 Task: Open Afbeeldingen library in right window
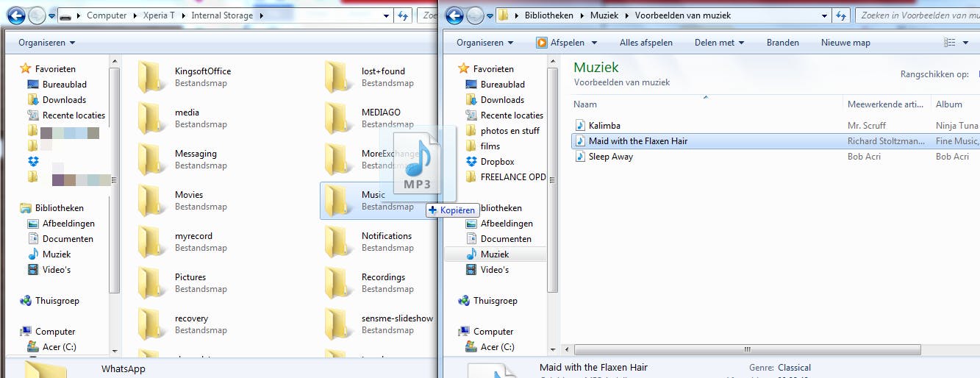point(499,223)
